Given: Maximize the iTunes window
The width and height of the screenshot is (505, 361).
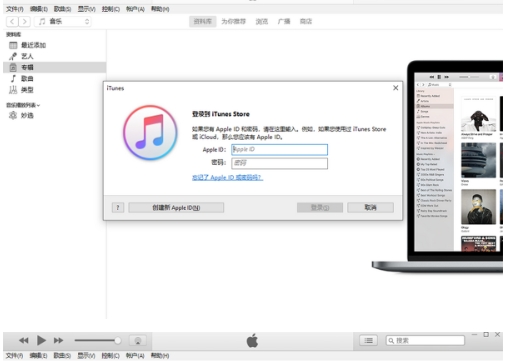Looking at the screenshot, I should pos(486,334).
